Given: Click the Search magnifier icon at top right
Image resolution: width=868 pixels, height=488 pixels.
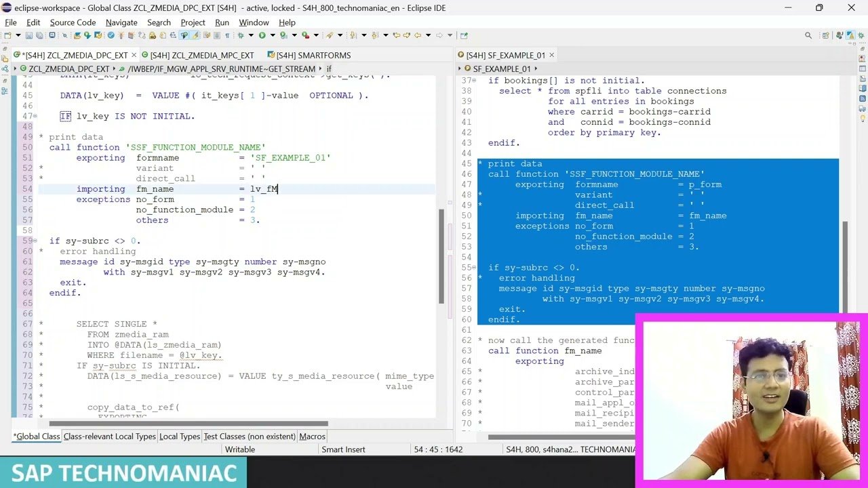Looking at the screenshot, I should coord(808,35).
